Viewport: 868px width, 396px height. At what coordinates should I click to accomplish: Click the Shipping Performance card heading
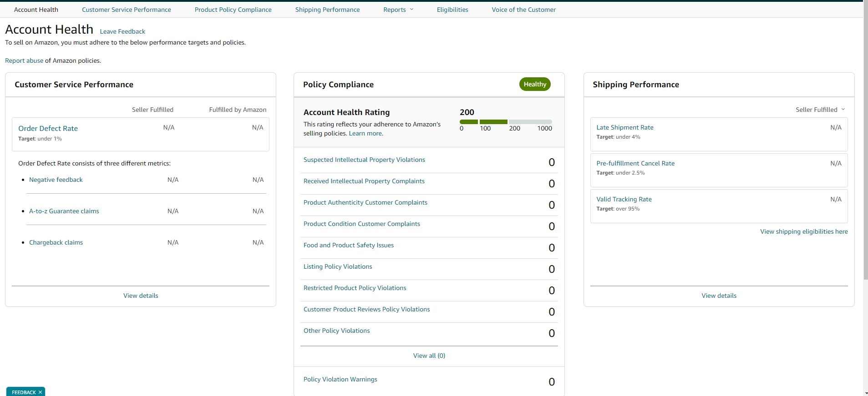636,85
